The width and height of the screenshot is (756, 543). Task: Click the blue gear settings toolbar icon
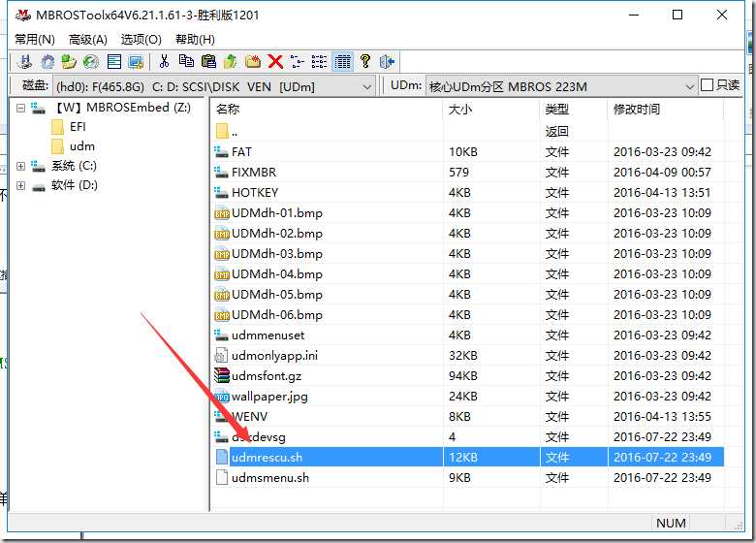point(47,61)
